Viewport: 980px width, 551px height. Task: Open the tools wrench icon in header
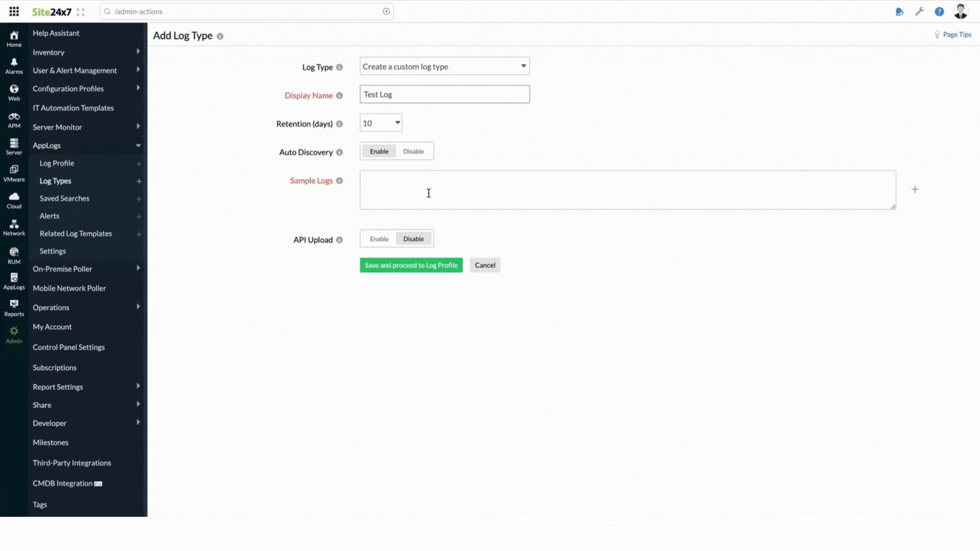tap(920, 11)
